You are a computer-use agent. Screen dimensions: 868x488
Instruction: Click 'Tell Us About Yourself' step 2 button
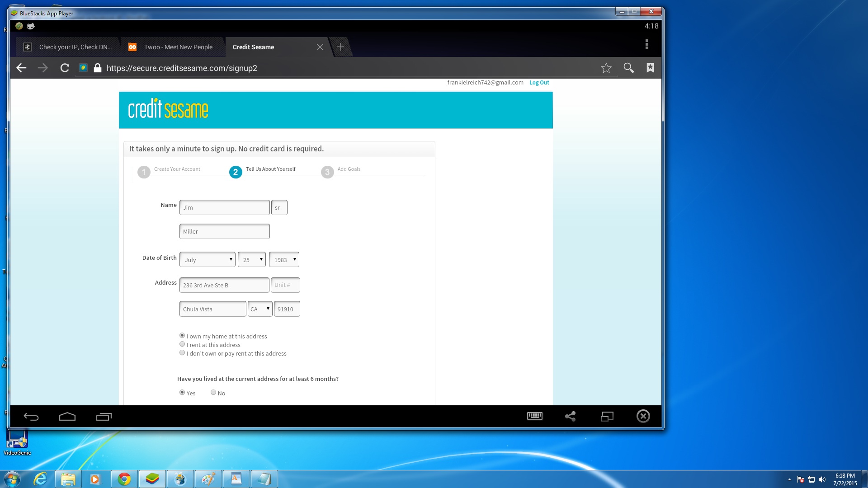(236, 172)
